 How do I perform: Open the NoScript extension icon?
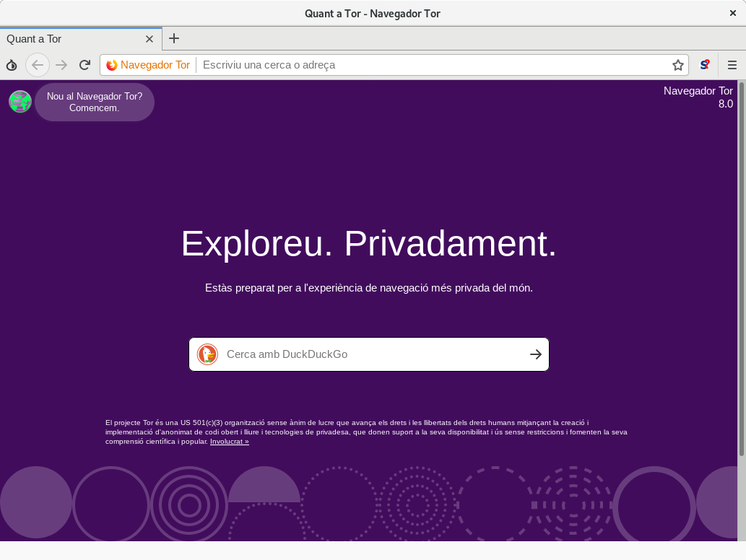point(705,65)
